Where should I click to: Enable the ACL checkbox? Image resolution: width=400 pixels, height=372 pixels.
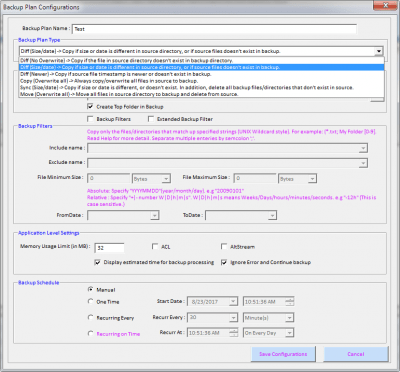tap(155, 246)
